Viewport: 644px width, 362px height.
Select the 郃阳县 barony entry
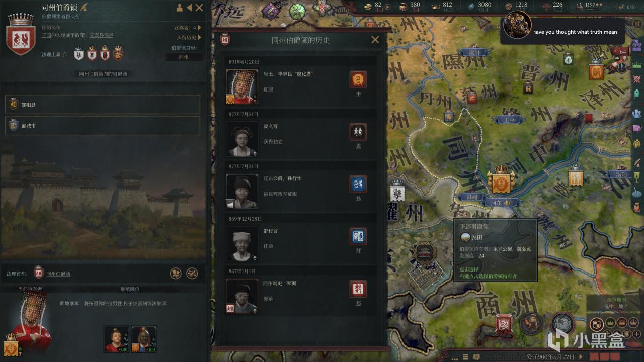pos(103,105)
